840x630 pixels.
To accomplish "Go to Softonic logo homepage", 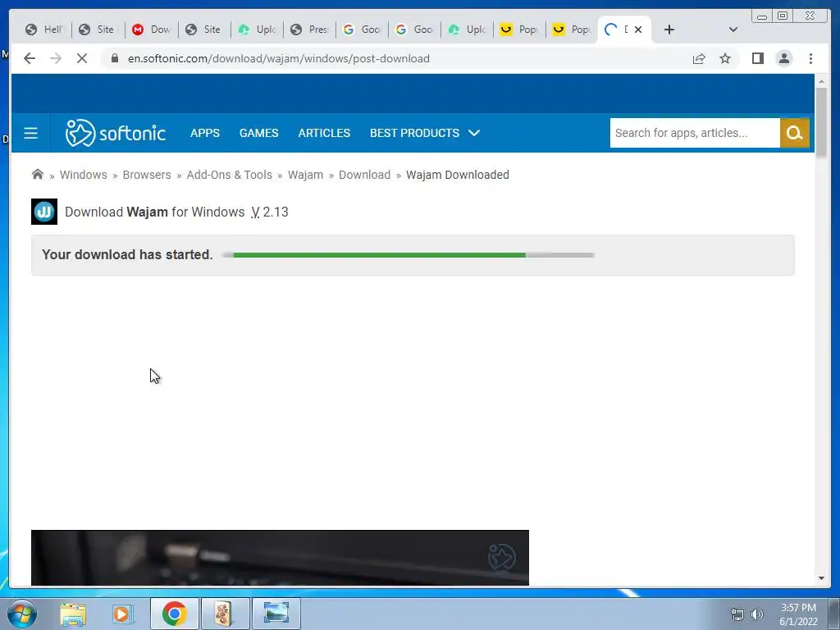I will [x=115, y=133].
